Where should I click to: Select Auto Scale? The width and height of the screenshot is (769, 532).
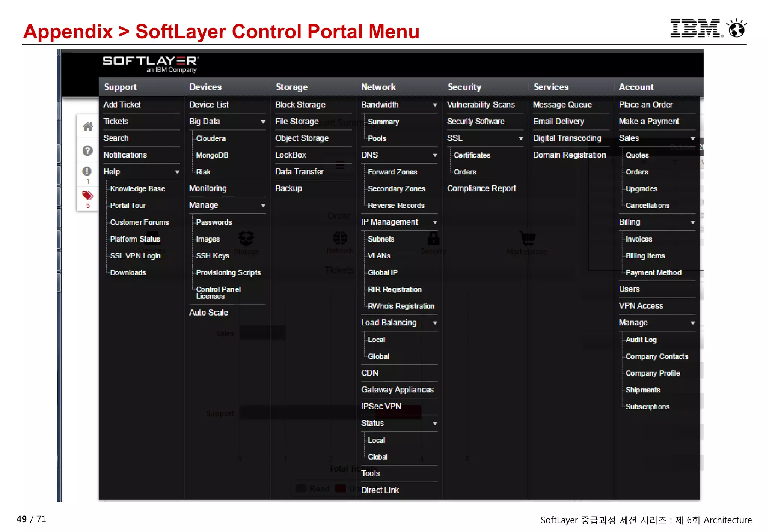pos(209,313)
